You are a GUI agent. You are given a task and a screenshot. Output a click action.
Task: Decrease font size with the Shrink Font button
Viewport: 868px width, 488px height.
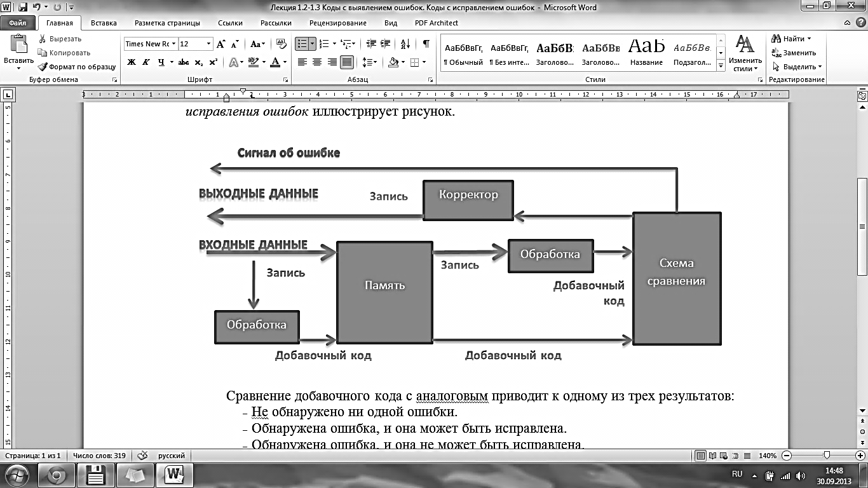click(x=234, y=44)
